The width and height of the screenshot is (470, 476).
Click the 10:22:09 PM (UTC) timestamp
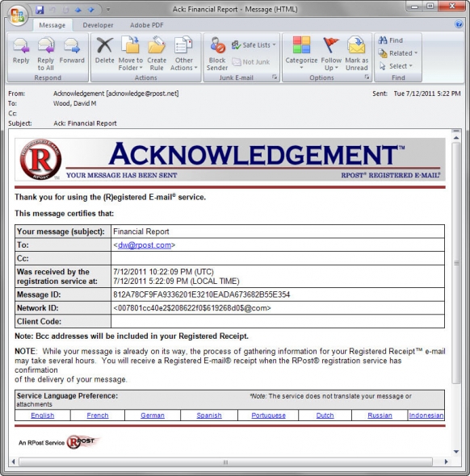[163, 272]
